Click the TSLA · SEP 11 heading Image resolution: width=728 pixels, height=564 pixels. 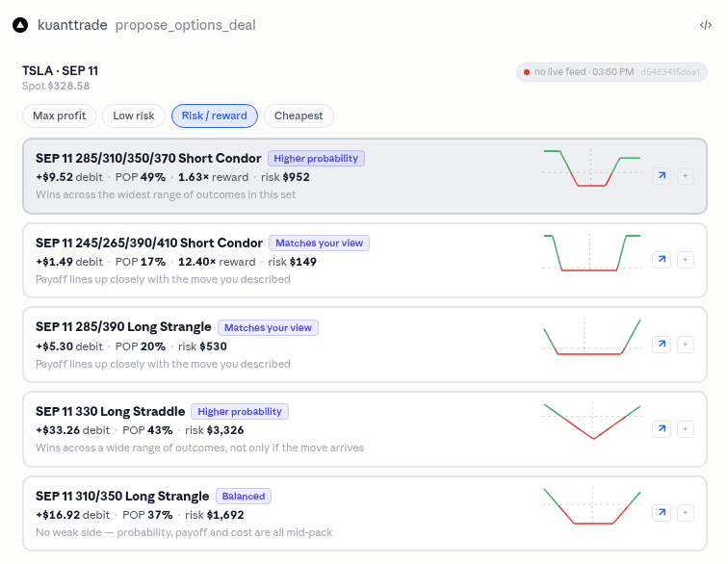(61, 71)
